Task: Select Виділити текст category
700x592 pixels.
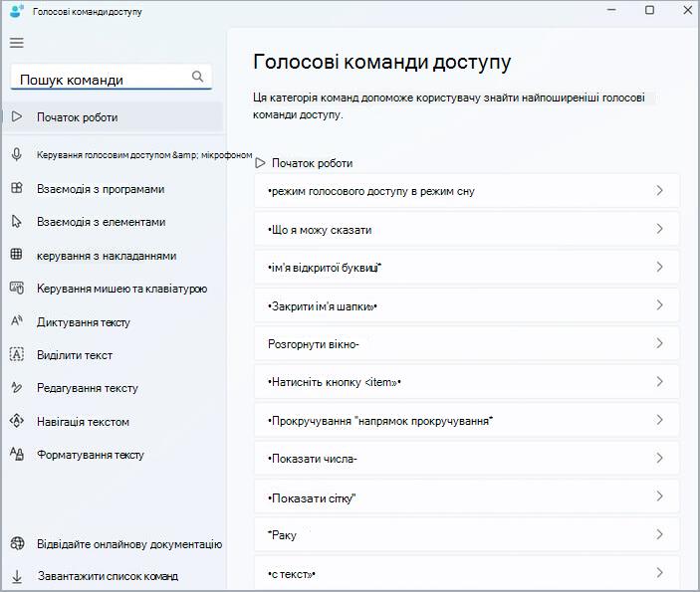Action: point(75,355)
